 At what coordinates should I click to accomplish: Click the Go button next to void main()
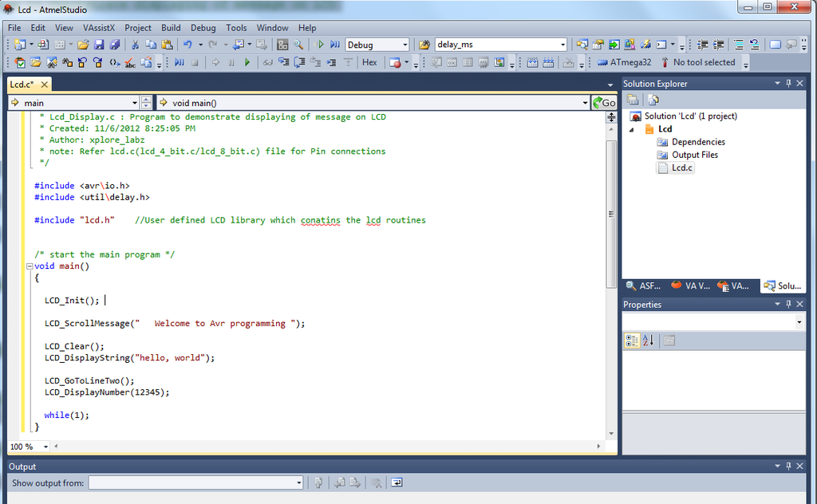pyautogui.click(x=605, y=103)
